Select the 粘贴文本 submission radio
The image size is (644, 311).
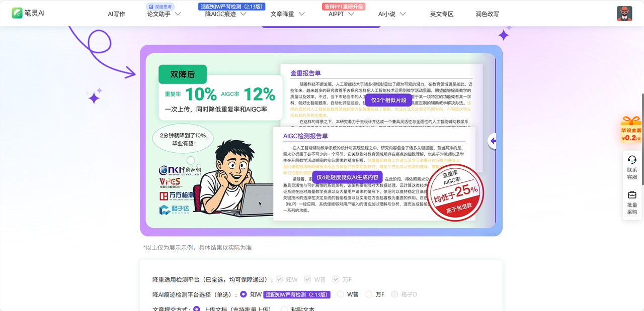(284, 308)
